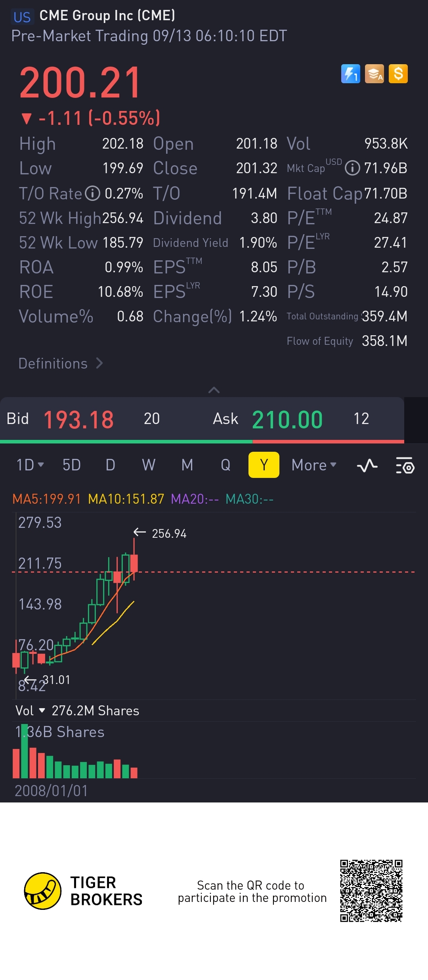Collapse the quote details with up chevron

[214, 390]
